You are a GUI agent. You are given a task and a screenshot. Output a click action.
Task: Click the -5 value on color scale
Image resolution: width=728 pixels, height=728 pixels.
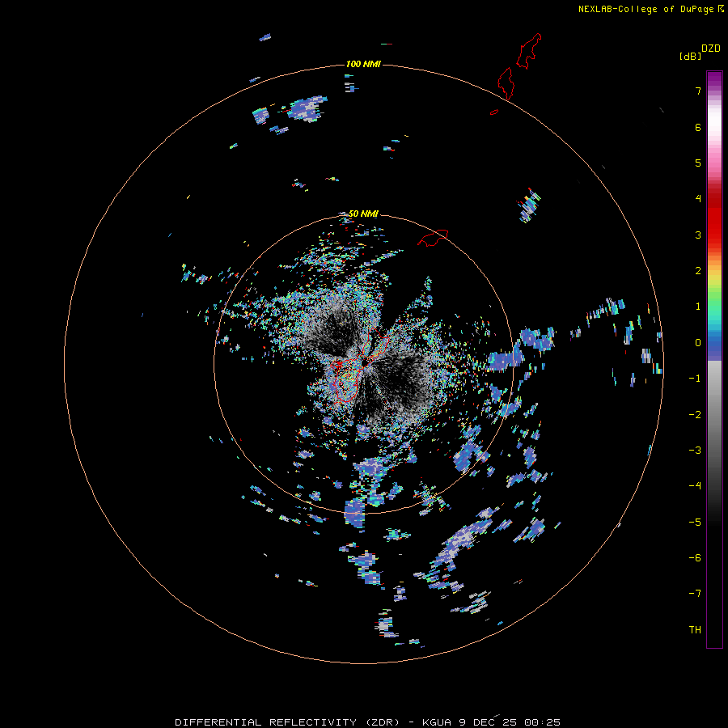[x=695, y=523]
